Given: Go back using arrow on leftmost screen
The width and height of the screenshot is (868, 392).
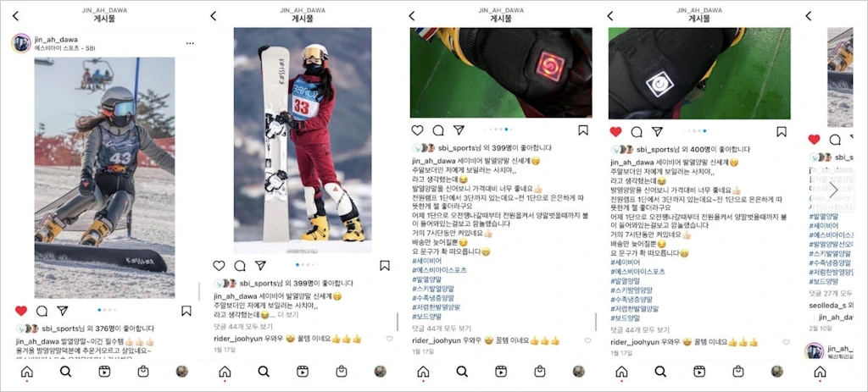Looking at the screenshot, I should (x=15, y=16).
